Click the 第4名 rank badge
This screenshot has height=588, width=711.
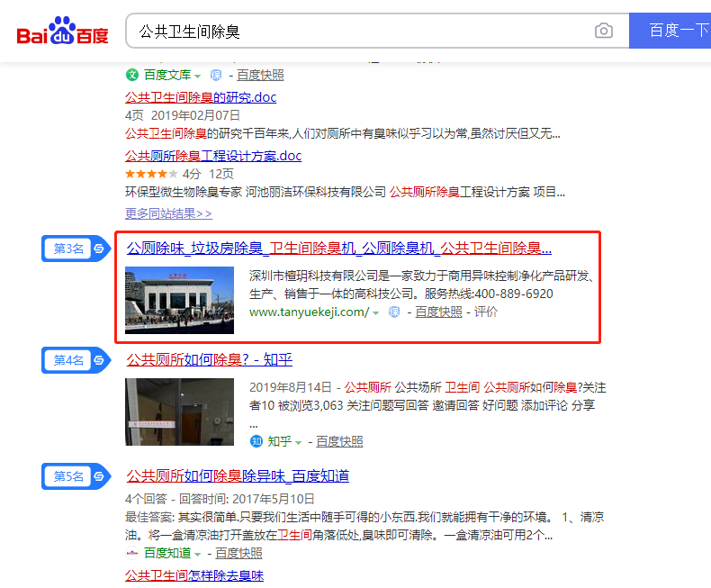[76, 360]
